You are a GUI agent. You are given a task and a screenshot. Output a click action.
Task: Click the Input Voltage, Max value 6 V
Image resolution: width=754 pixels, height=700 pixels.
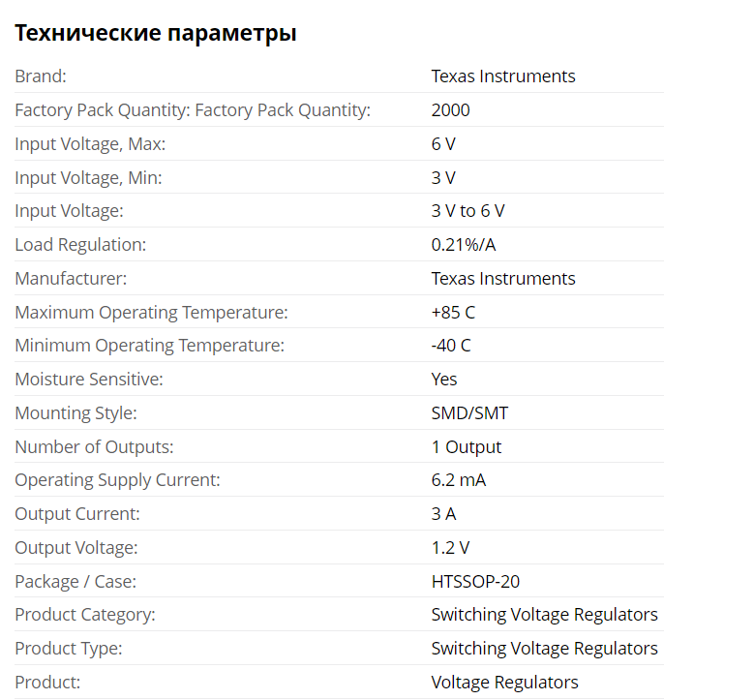coord(443,144)
